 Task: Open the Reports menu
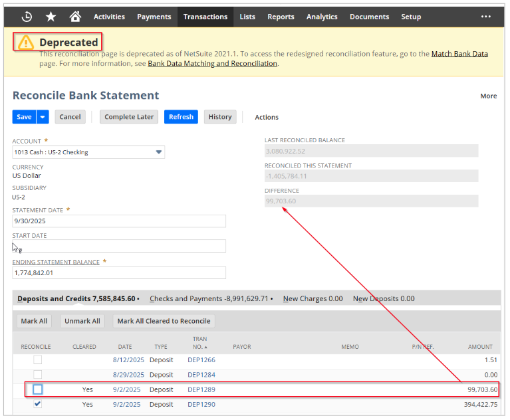[281, 17]
